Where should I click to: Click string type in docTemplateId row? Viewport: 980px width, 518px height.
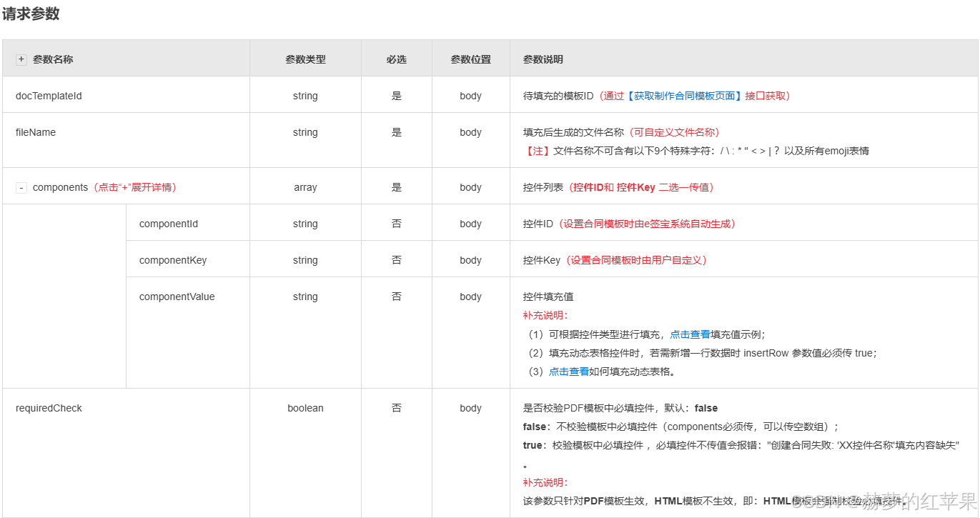[x=305, y=96]
